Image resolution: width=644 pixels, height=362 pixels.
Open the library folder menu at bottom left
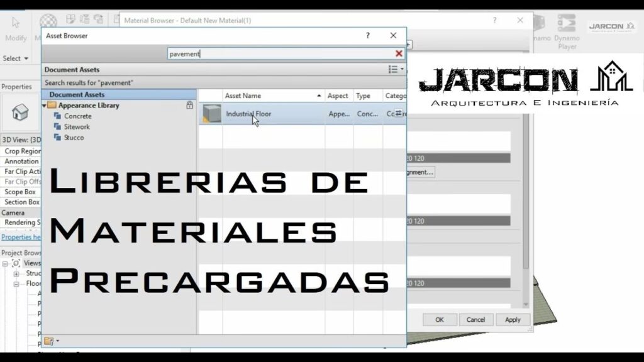[52, 341]
